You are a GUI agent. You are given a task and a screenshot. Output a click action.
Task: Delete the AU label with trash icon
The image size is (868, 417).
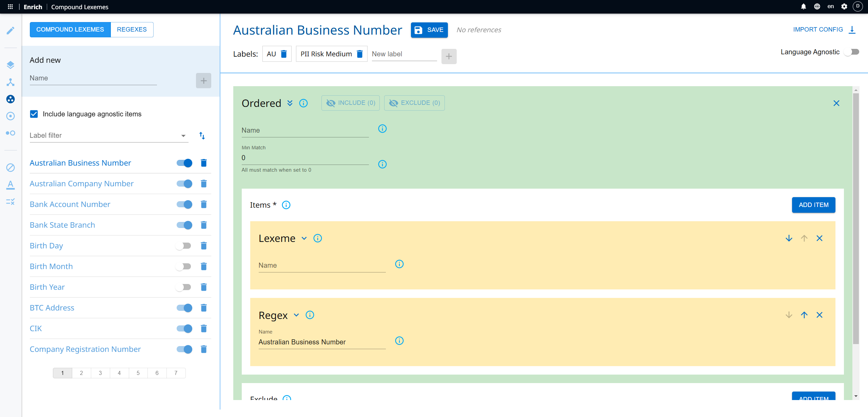coord(284,54)
